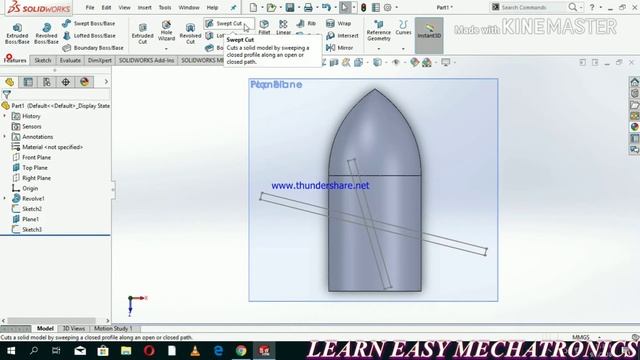Apply the Fillet tool

pyautogui.click(x=264, y=27)
